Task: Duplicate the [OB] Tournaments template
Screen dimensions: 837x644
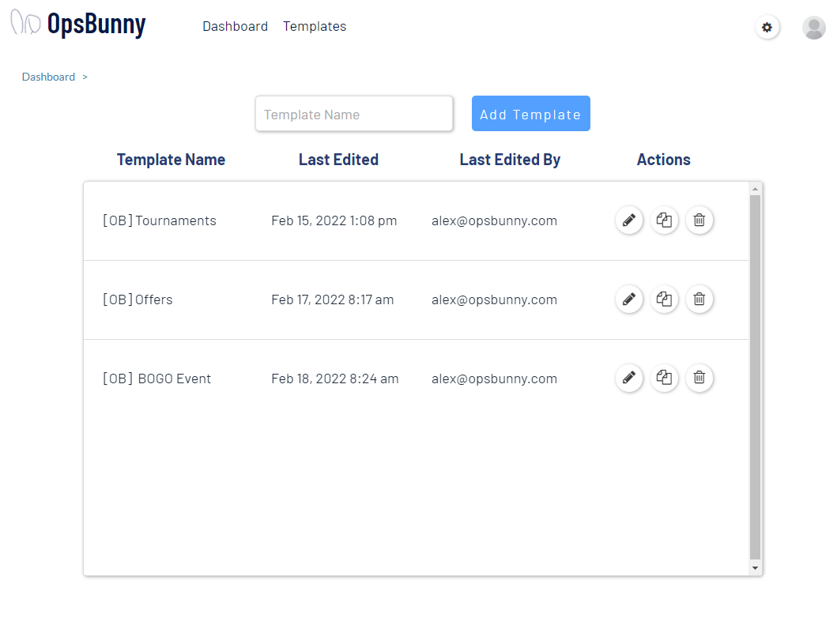Action: [x=664, y=220]
